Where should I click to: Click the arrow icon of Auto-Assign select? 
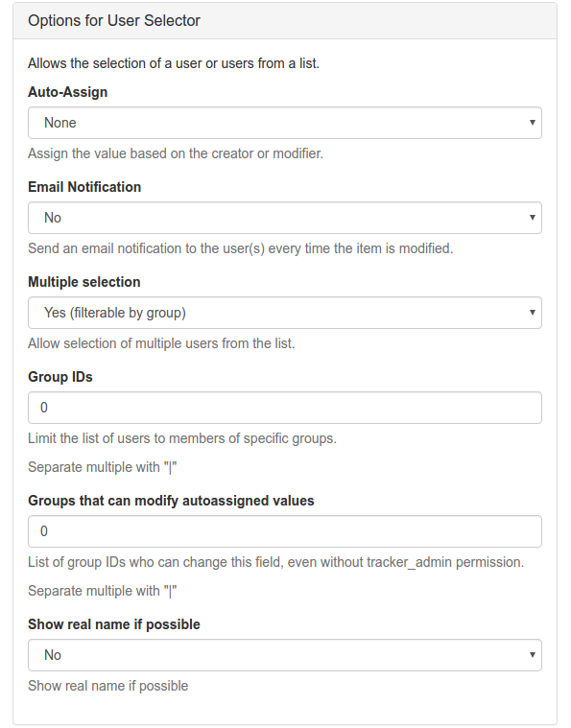(533, 123)
